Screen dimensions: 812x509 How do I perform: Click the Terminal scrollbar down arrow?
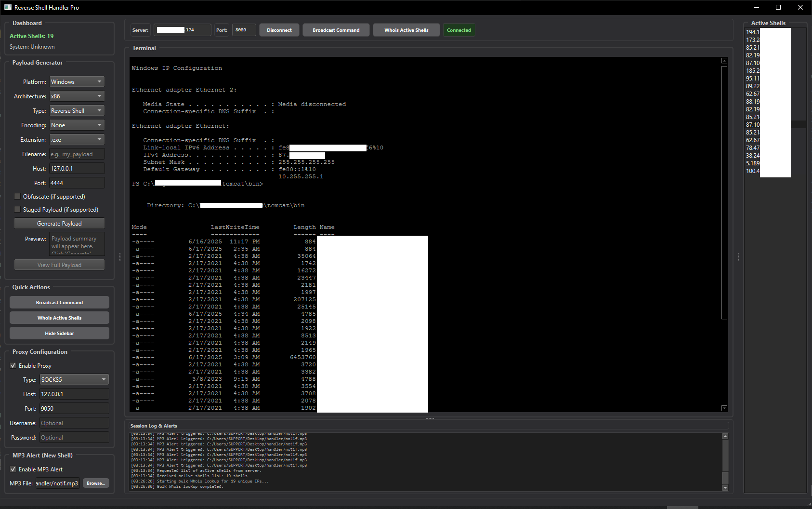(724, 408)
